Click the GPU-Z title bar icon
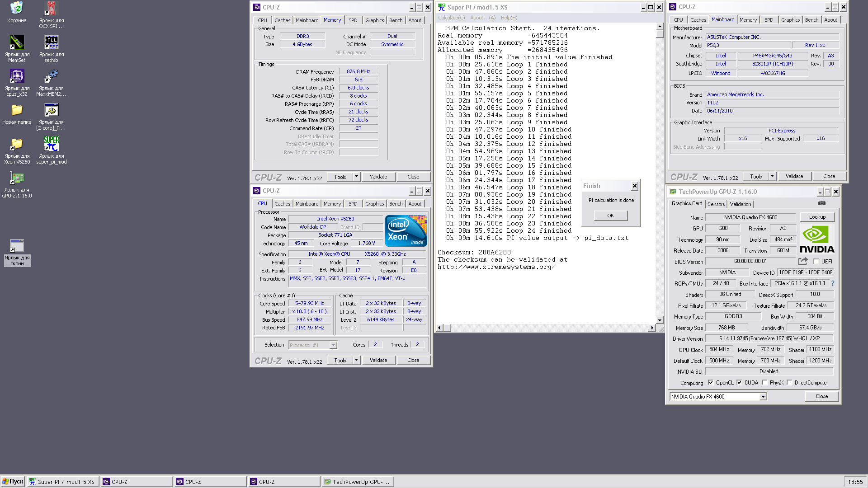Image resolution: width=868 pixels, height=488 pixels. coord(673,192)
